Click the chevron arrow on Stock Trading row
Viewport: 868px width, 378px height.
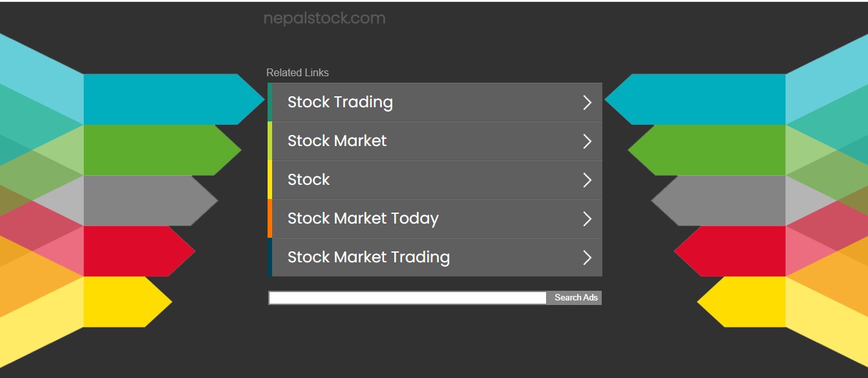(x=587, y=103)
